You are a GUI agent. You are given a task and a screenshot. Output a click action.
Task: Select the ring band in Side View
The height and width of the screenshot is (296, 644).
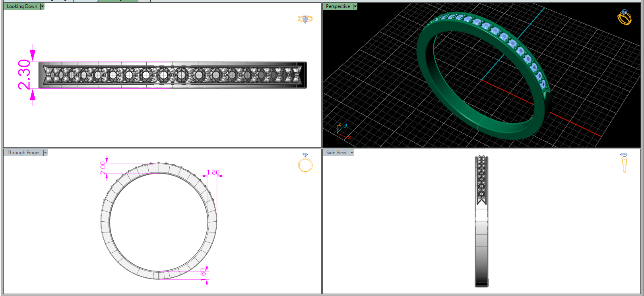(x=481, y=221)
